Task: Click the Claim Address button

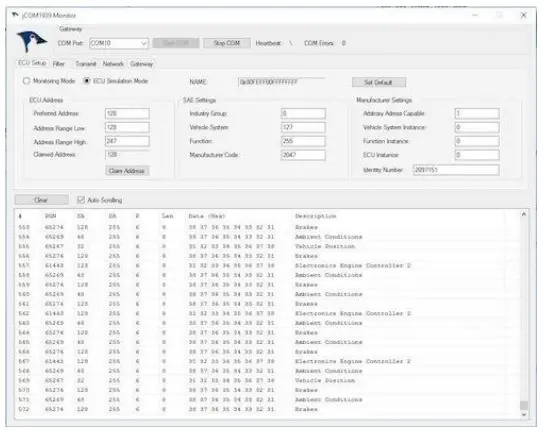Action: pyautogui.click(x=127, y=170)
